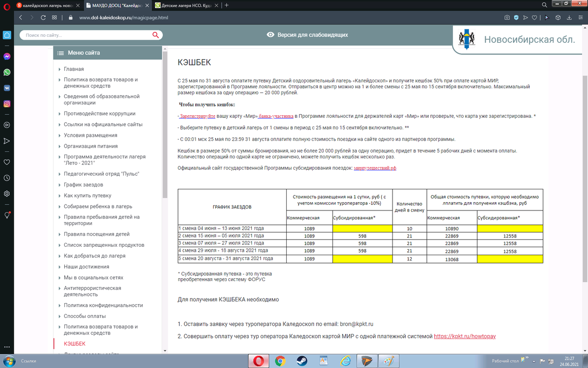Open Settings gear in Opera sidebar
Image resolution: width=588 pixels, height=368 pixels.
pos(7,193)
